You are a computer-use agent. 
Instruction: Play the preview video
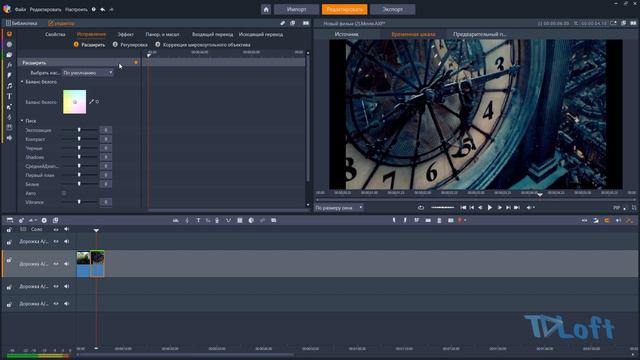(x=490, y=208)
